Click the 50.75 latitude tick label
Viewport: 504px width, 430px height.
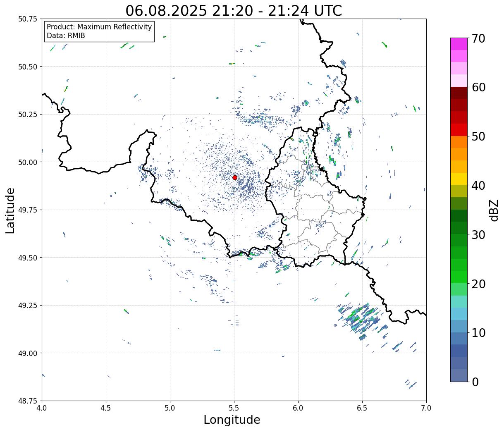click(28, 19)
